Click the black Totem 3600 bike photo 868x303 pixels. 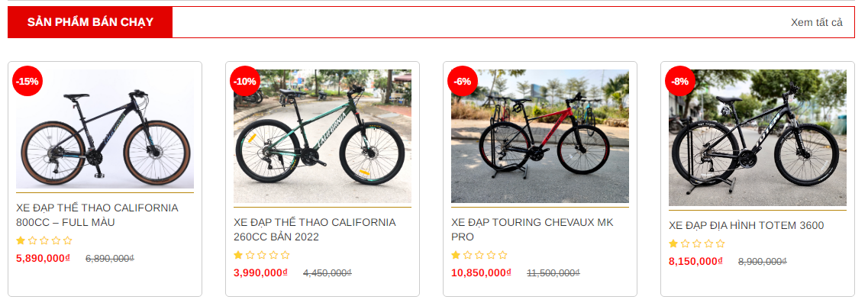tap(757, 138)
